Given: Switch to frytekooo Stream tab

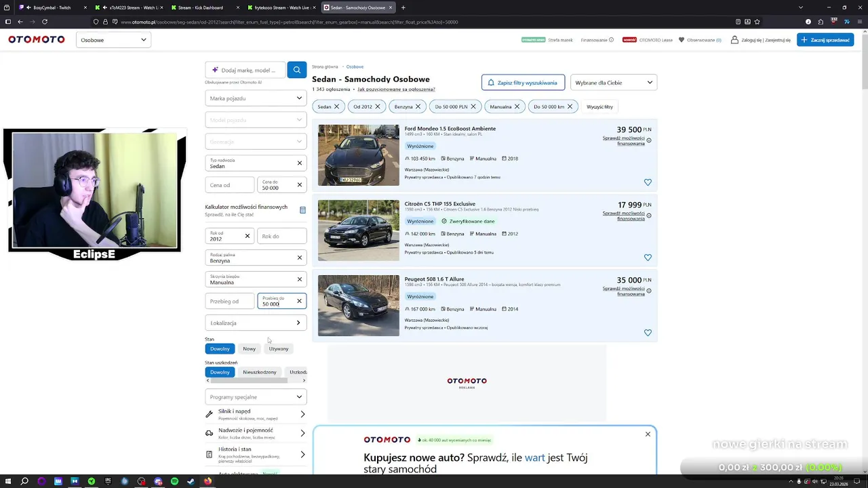Looking at the screenshot, I should click(x=279, y=7).
